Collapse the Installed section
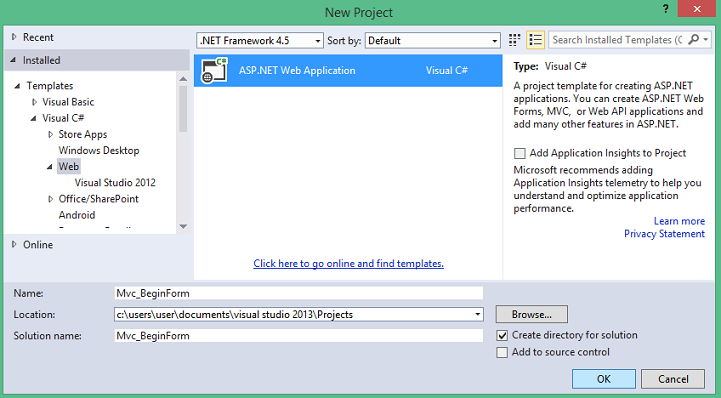Screen dimensions: 721x398 pyautogui.click(x=13, y=60)
